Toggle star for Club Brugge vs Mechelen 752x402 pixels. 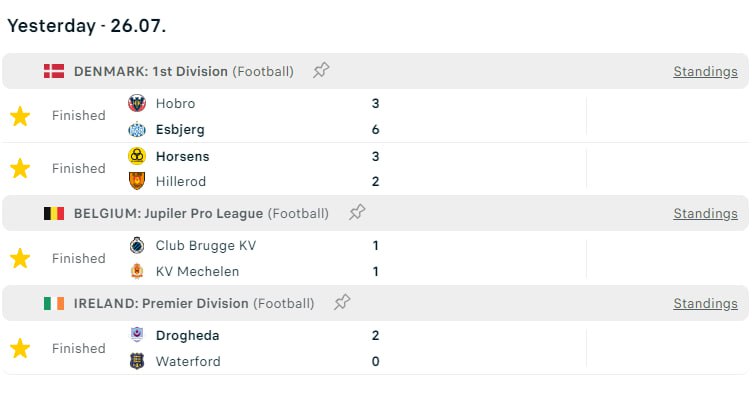point(20,258)
